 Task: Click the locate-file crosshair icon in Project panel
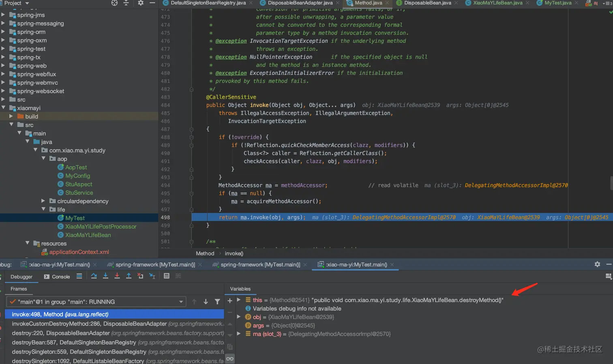[x=114, y=3]
